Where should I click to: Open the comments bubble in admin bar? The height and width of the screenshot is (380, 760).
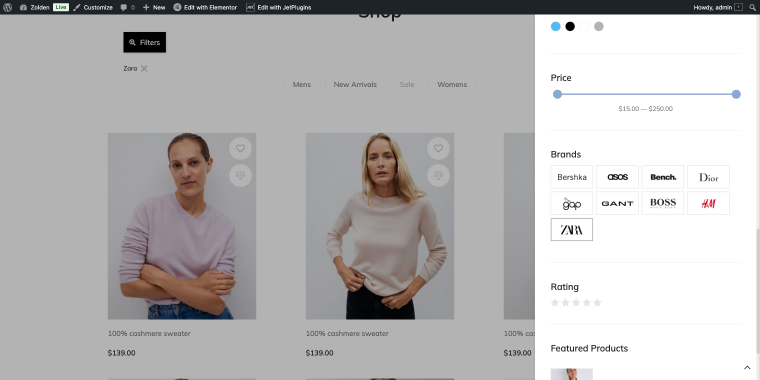tap(127, 7)
